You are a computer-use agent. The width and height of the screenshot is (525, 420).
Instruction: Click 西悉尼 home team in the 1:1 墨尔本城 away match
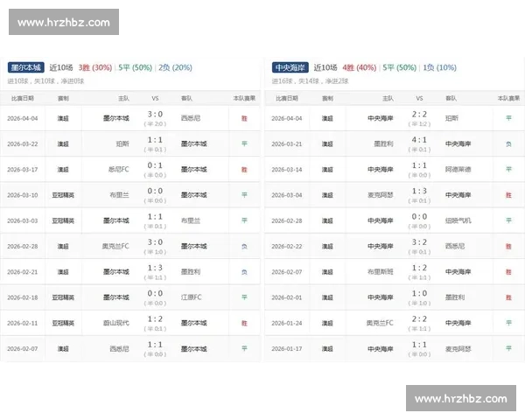[119, 348]
